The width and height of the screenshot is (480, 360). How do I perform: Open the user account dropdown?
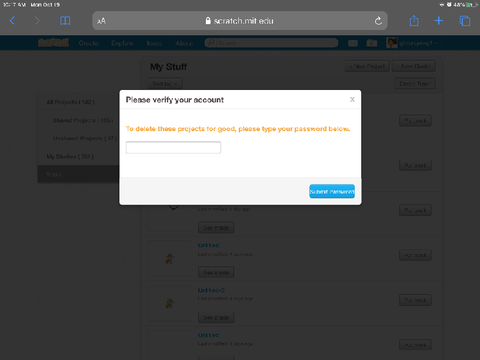point(412,43)
